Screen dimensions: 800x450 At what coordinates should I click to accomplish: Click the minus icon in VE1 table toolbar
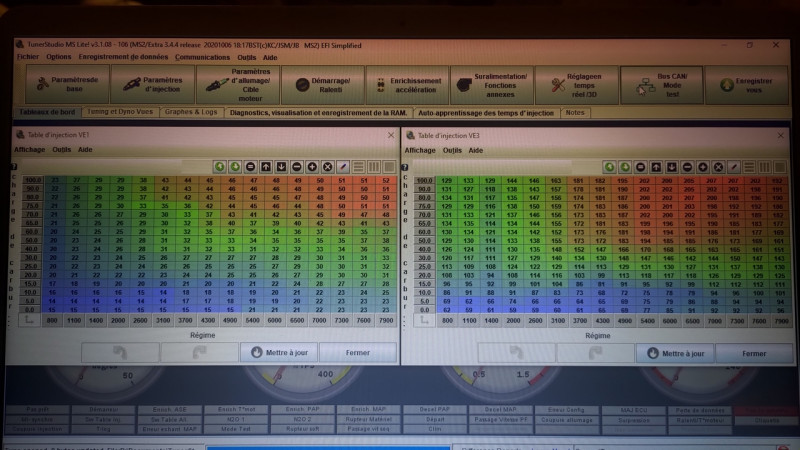point(295,166)
